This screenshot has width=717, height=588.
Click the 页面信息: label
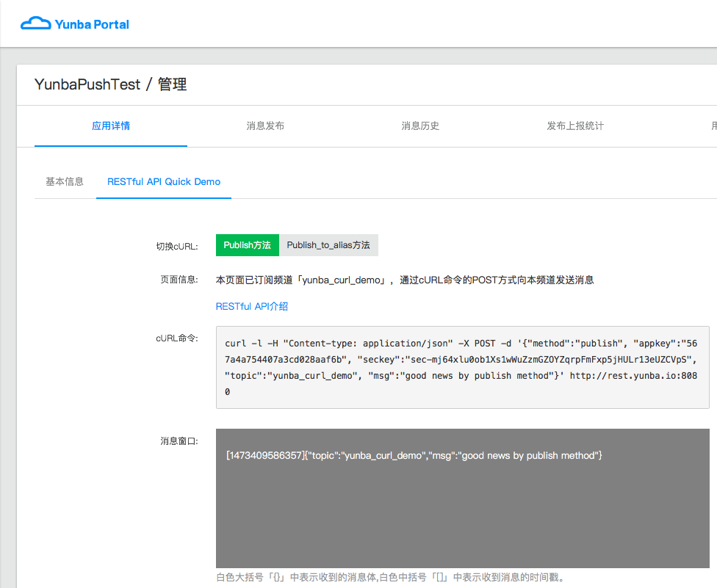click(179, 280)
